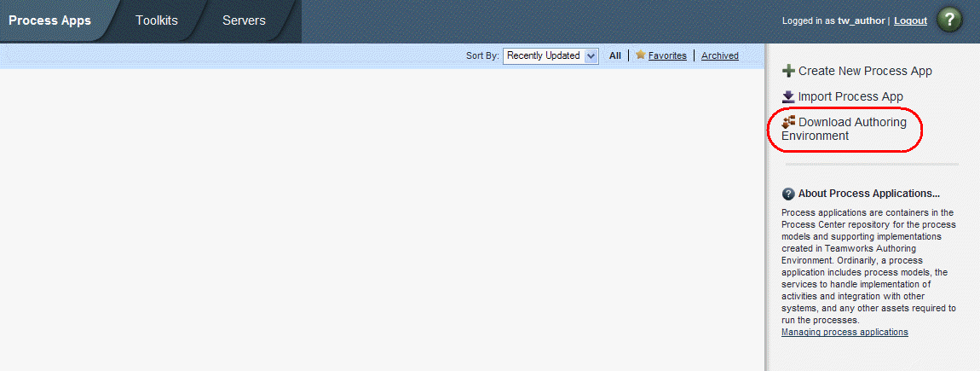Viewport: 980px width, 371px height.
Task: Switch to the Servers tab
Action: (x=244, y=20)
